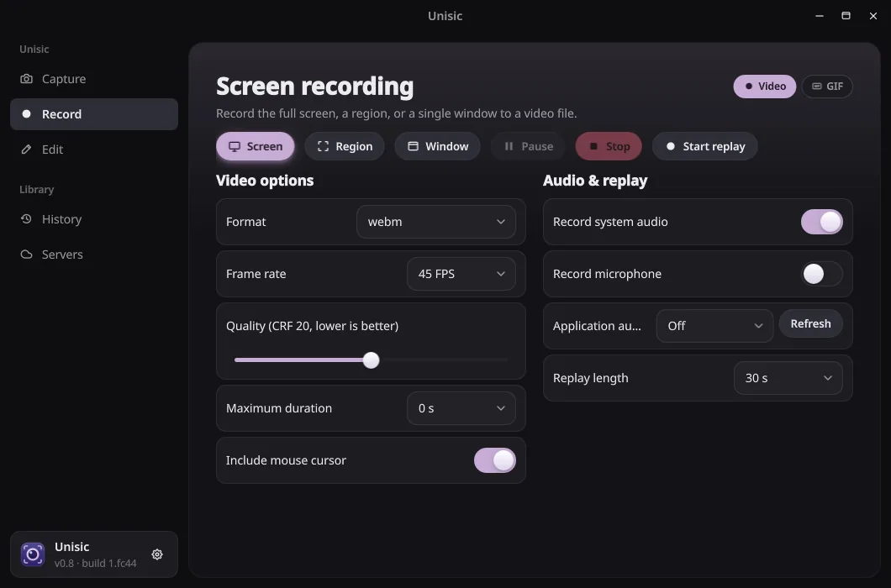Open the settings gear next to Unisic version

[x=157, y=554]
